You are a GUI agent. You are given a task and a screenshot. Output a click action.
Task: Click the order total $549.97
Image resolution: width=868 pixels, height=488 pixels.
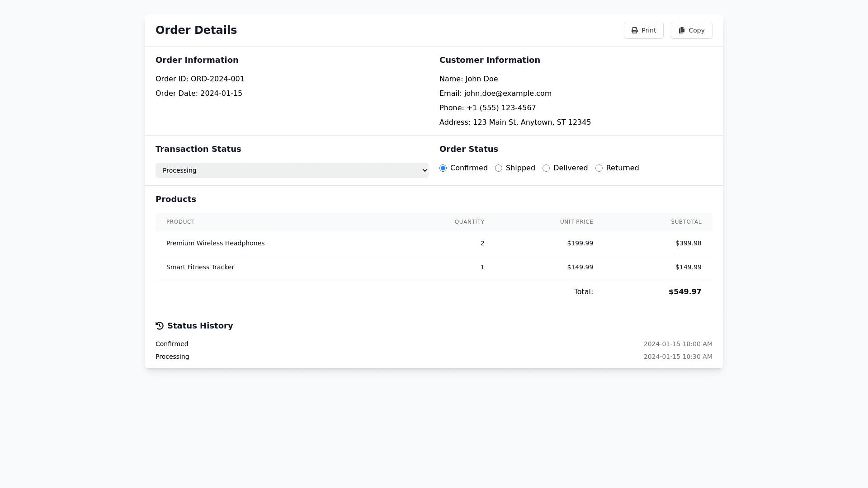(685, 292)
